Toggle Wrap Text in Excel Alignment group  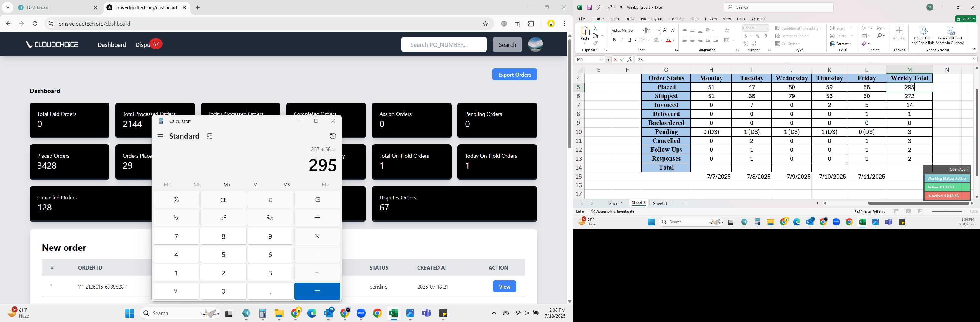coord(727,30)
